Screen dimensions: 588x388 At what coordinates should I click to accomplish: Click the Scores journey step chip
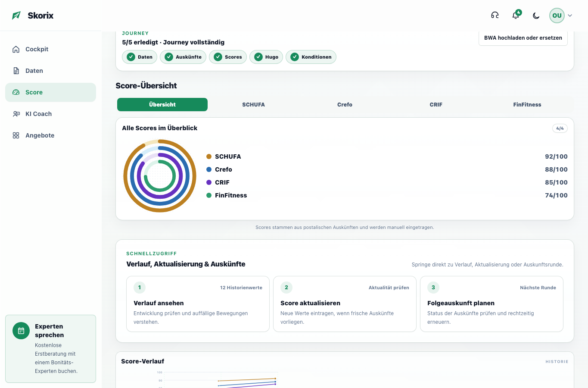point(228,57)
